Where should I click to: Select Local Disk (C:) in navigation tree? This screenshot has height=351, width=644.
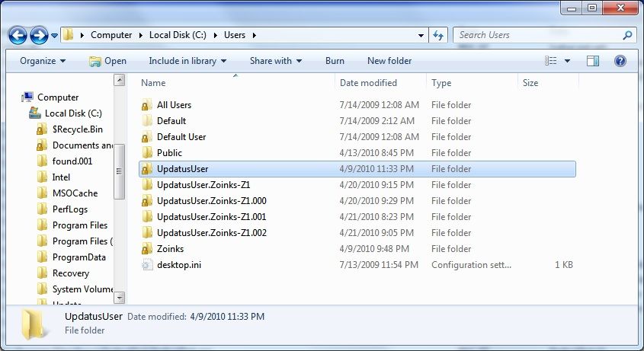(x=73, y=113)
